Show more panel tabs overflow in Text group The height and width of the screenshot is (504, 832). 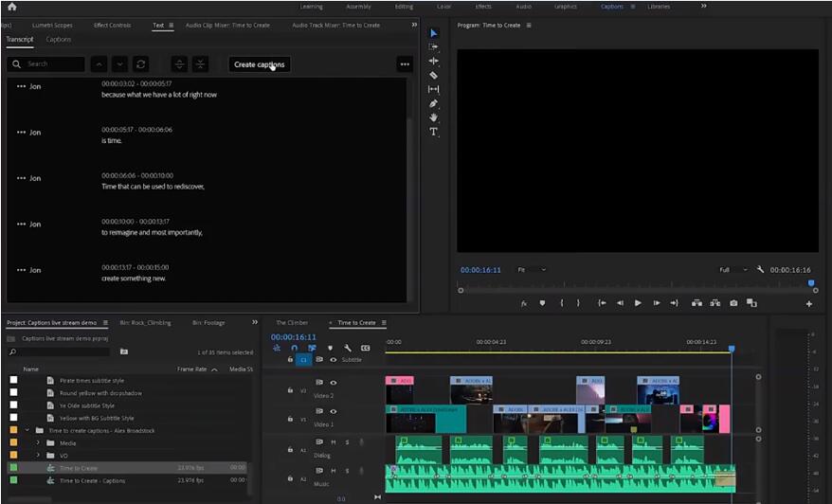[x=414, y=25]
